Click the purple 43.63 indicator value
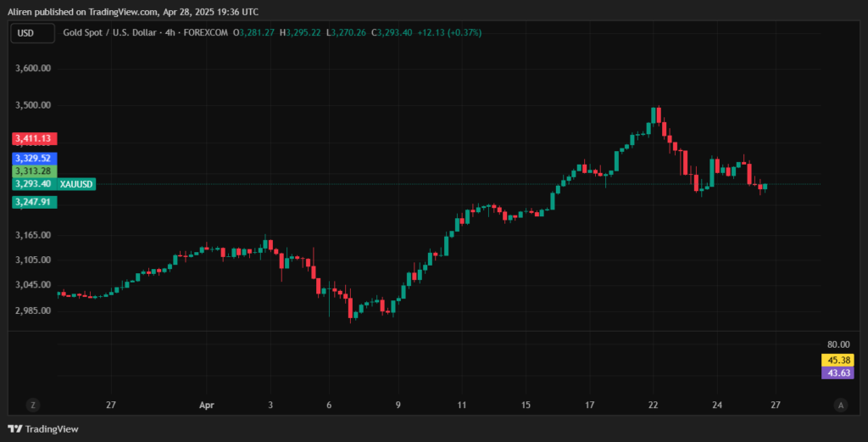The width and height of the screenshot is (868, 442). [x=837, y=373]
